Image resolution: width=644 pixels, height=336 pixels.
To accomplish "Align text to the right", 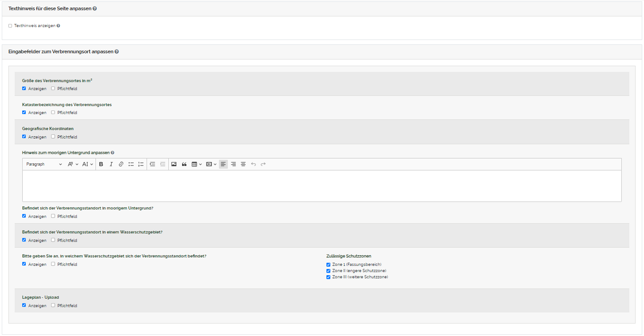I will tap(233, 164).
